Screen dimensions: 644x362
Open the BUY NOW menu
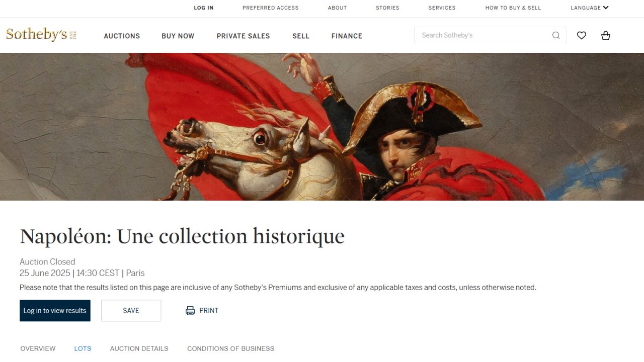coord(178,36)
